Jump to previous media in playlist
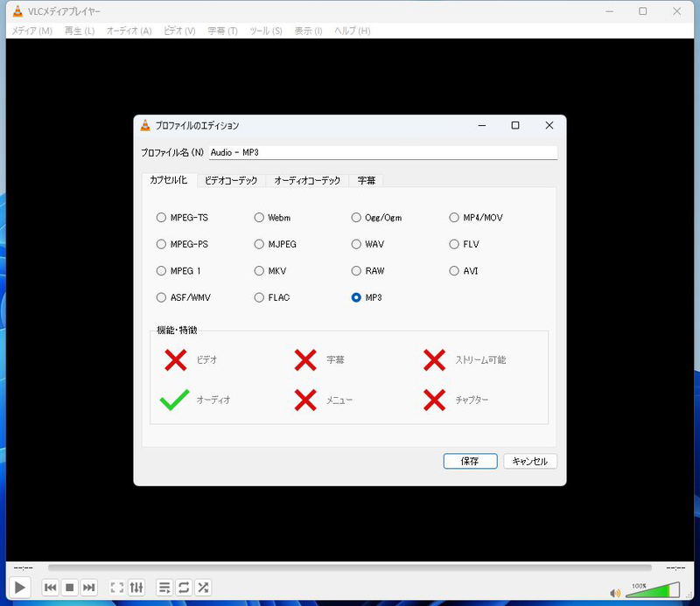This screenshot has width=700, height=606. [x=51, y=588]
